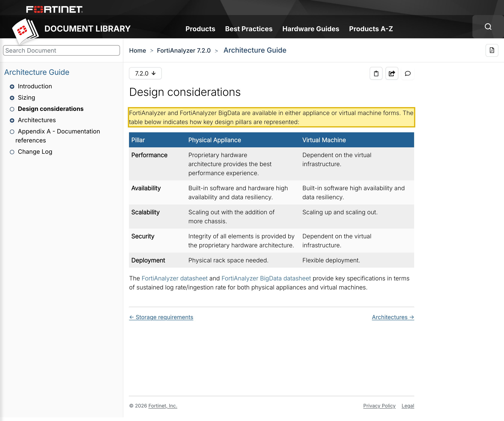The image size is (504, 421).
Task: Expand the Introduction plus icon
Action: click(12, 87)
